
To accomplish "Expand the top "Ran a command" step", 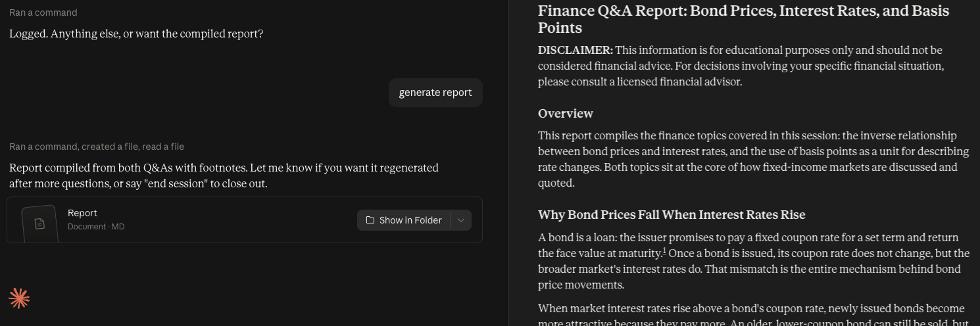I will click(x=43, y=12).
